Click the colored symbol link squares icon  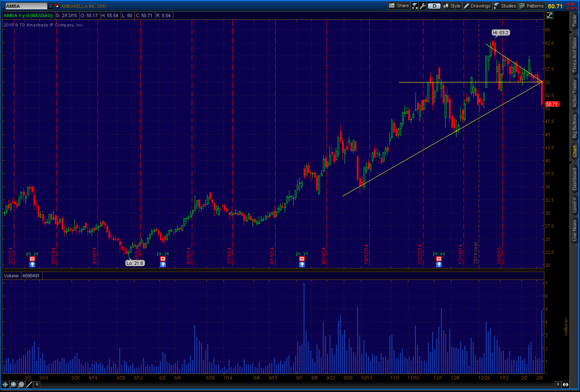click(x=57, y=6)
